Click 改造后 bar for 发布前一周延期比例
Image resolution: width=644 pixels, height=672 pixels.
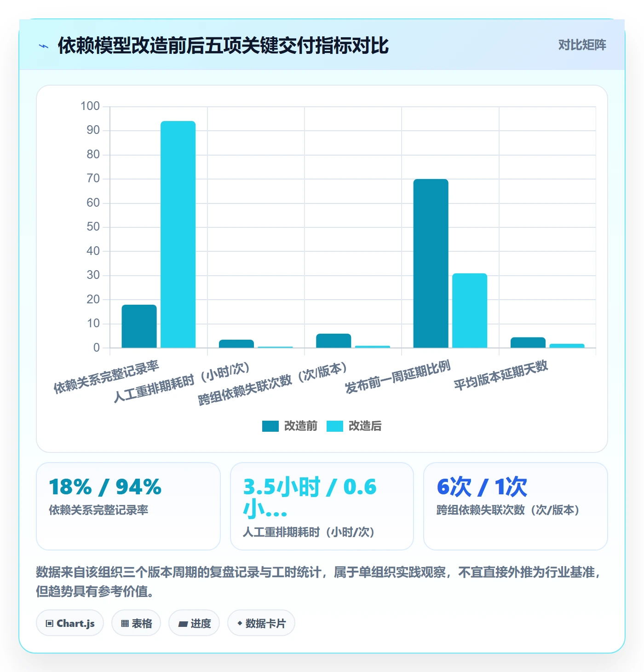tap(470, 311)
